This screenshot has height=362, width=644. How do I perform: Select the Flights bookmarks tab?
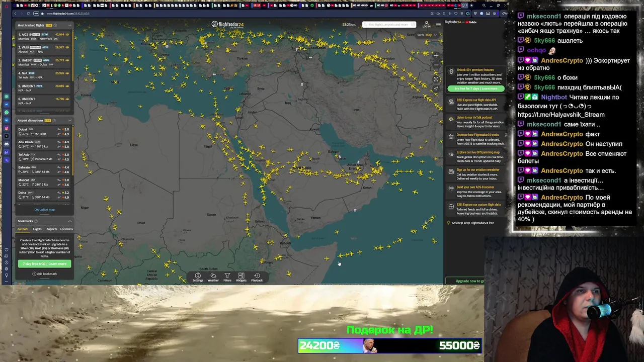tap(37, 229)
